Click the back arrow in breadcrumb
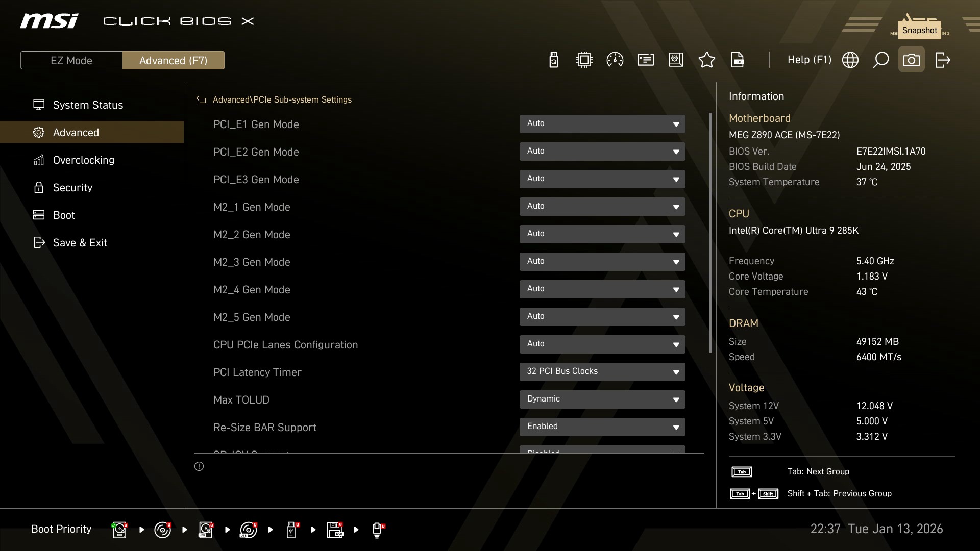Screen dimensions: 980x551 pos(201,100)
